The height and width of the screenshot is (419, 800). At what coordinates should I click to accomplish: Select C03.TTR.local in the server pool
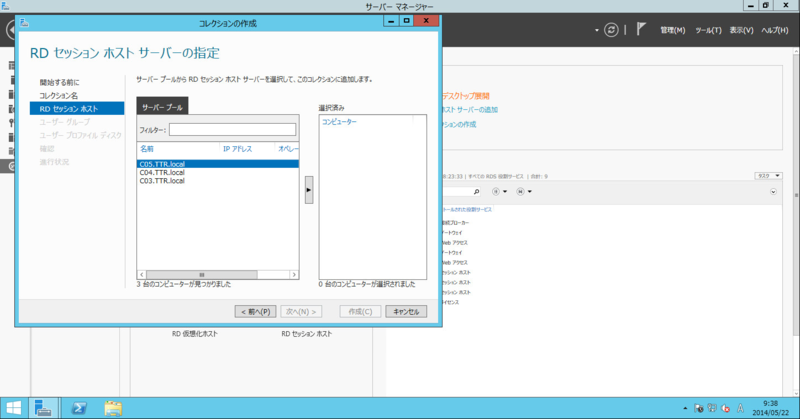coord(218,181)
